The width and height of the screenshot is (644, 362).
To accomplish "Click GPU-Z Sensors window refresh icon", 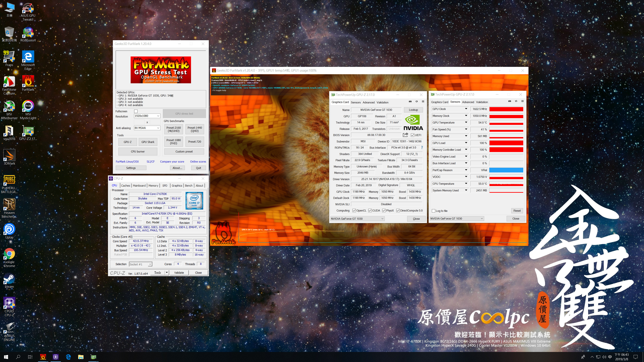I will [516, 101].
